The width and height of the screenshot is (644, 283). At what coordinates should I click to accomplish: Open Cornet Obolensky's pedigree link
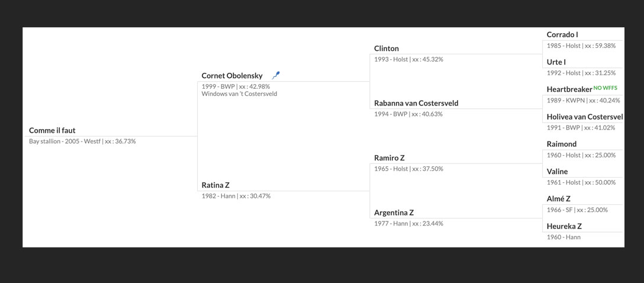(x=232, y=76)
